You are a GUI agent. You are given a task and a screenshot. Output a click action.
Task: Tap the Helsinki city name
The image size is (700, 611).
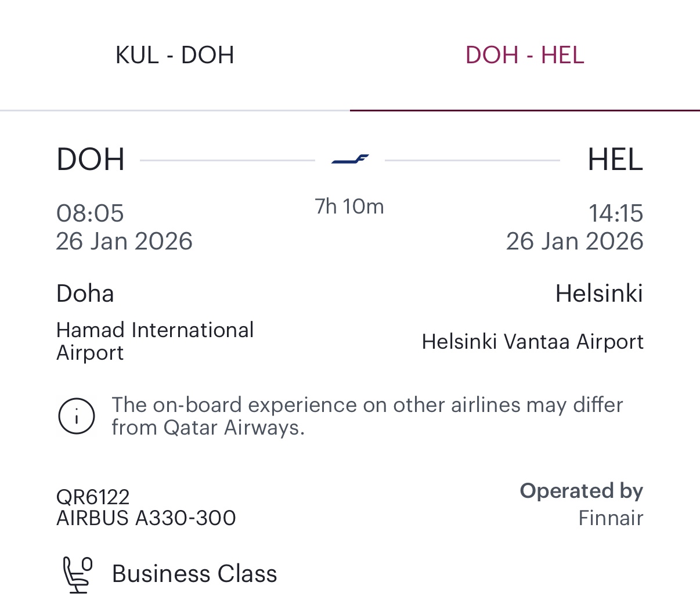tap(599, 294)
